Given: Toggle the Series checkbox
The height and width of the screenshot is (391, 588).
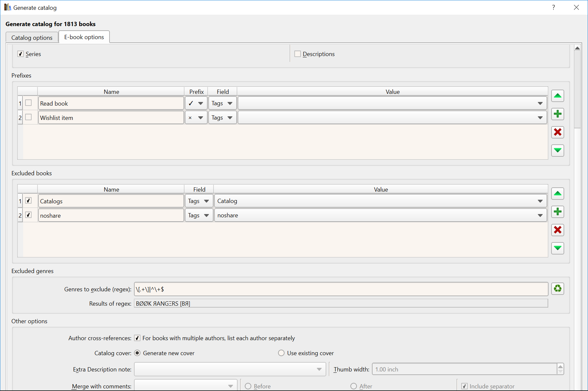Looking at the screenshot, I should [x=21, y=54].
